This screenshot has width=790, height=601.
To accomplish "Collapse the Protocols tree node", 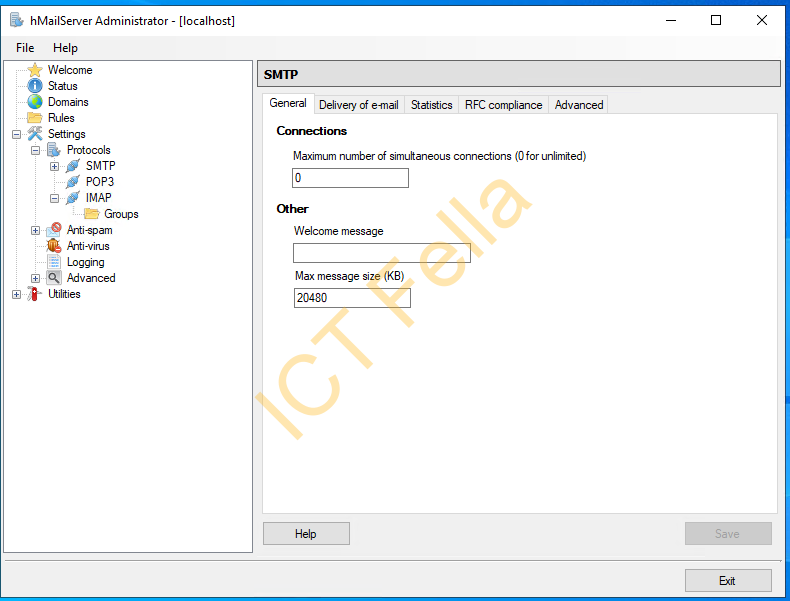I will pos(35,150).
